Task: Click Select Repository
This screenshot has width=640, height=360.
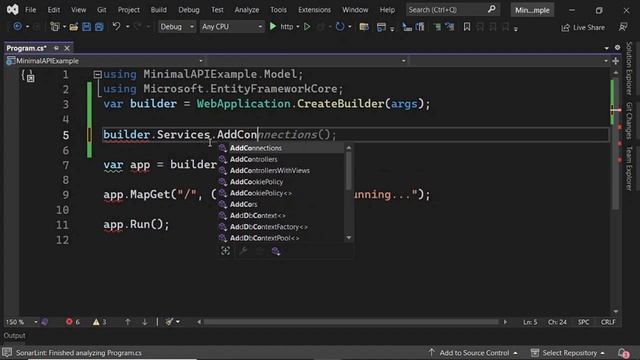Action: tap(568, 353)
